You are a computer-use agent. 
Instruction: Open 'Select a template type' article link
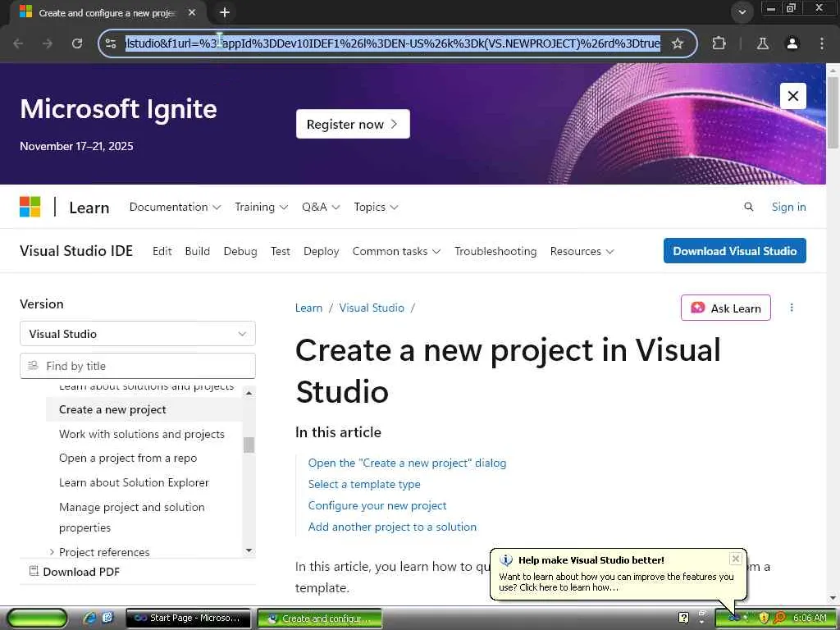(364, 484)
